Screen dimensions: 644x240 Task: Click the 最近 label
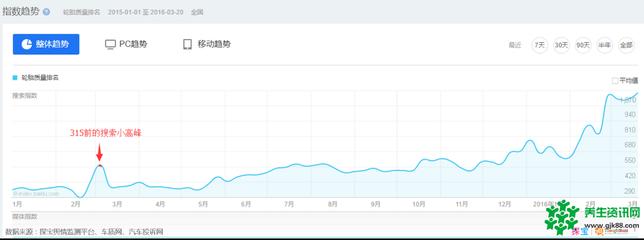[515, 45]
